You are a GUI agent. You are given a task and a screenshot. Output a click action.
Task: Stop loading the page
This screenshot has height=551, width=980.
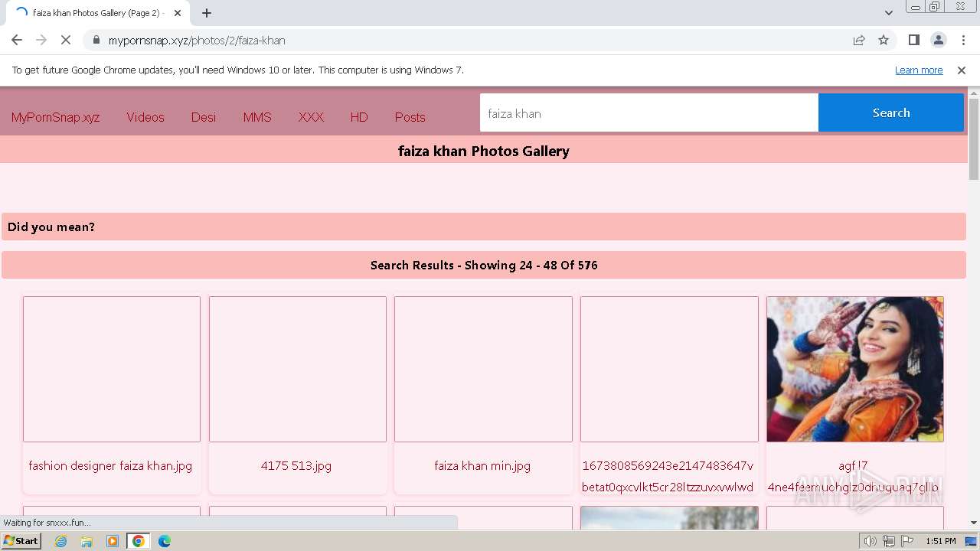(66, 40)
